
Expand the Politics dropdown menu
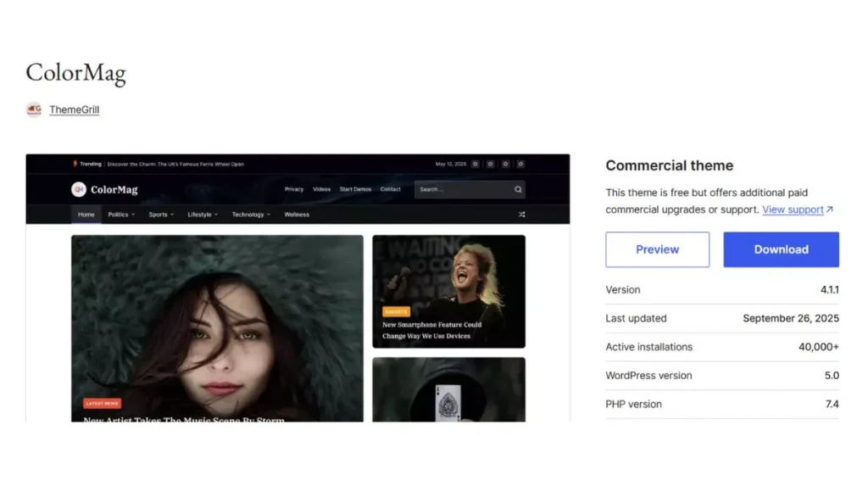(x=121, y=215)
